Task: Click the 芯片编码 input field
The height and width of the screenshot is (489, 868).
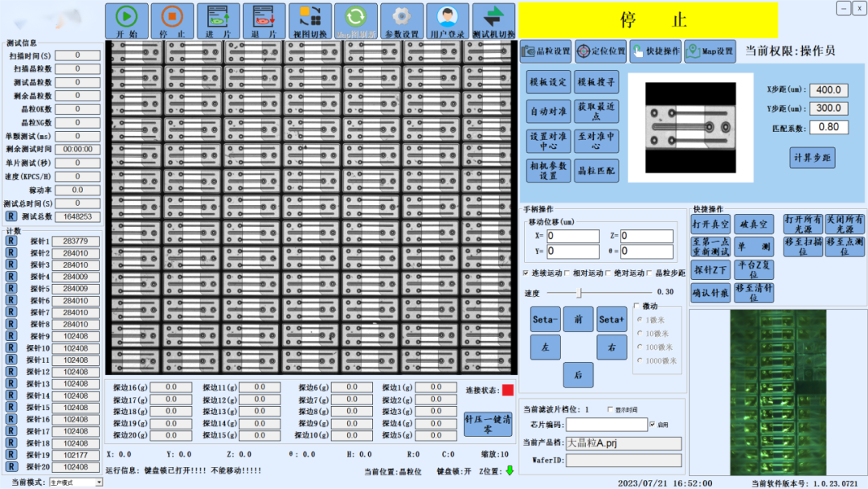Action: click(x=607, y=425)
